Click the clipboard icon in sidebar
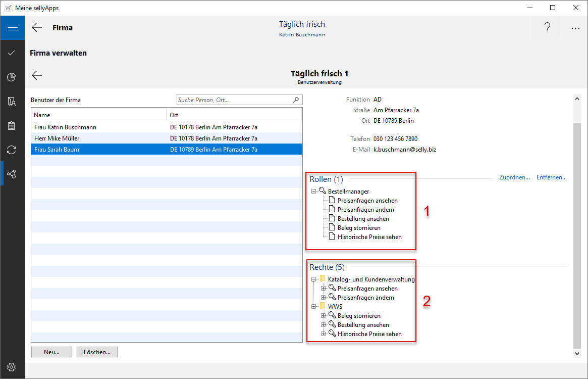Viewport: 588px width, 379px height. tap(12, 126)
